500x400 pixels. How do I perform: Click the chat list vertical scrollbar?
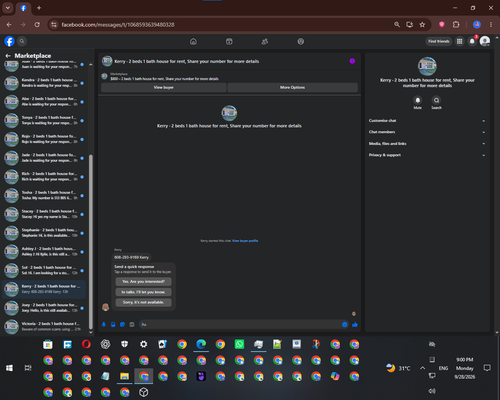click(x=91, y=242)
